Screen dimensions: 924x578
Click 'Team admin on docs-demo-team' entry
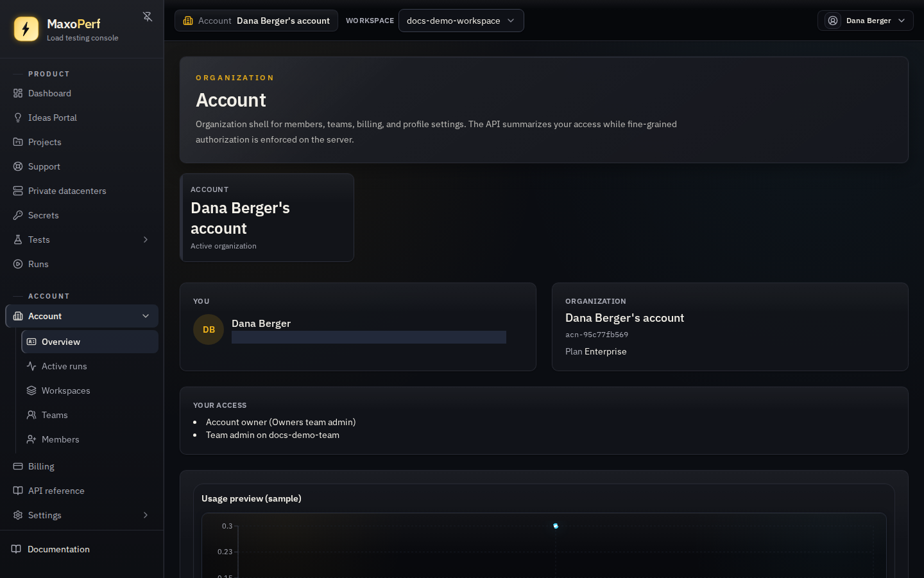[273, 435]
